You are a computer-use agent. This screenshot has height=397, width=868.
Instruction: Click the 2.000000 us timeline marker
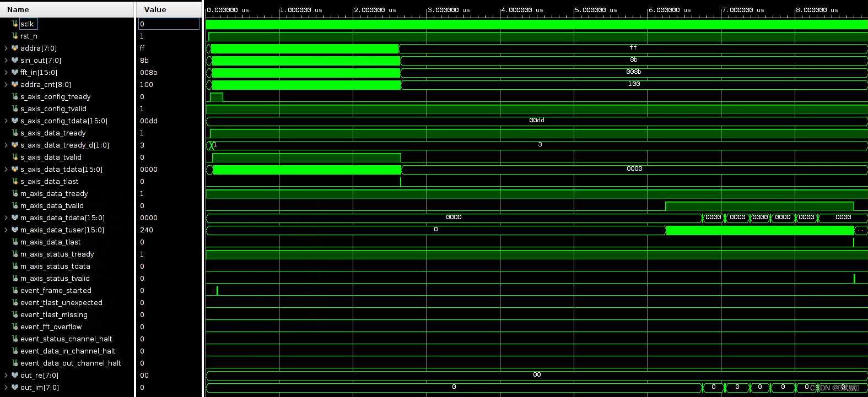(375, 10)
